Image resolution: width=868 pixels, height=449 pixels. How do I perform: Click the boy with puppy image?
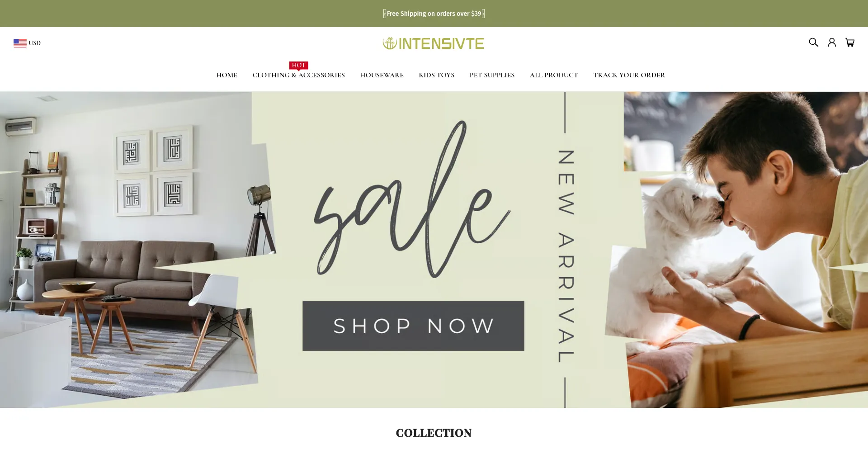[741, 249]
